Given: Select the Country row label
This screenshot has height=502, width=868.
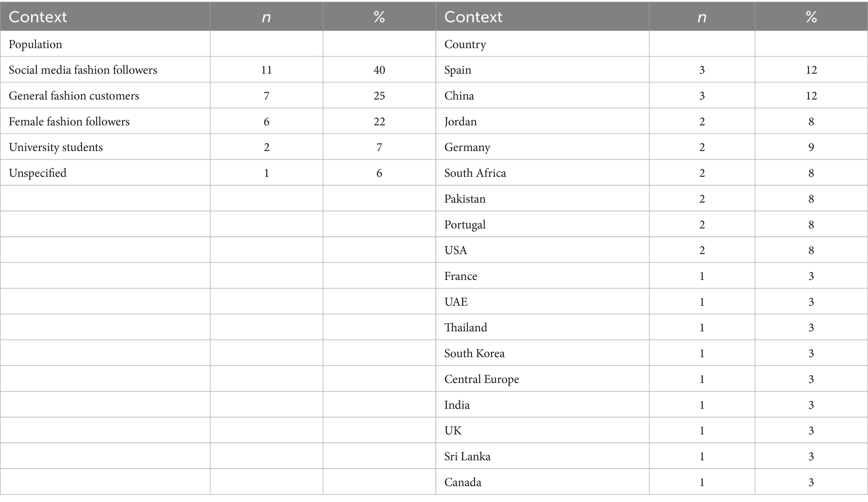Looking at the screenshot, I should click(465, 44).
